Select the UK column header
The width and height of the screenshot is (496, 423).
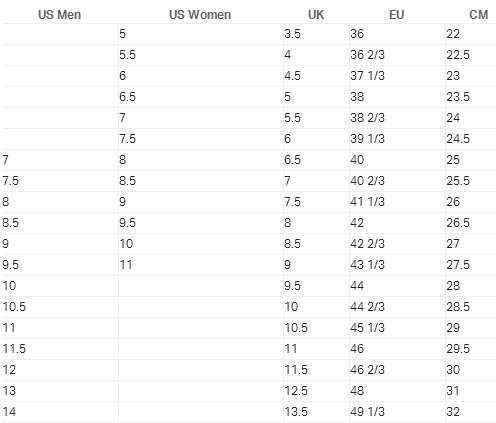316,15
